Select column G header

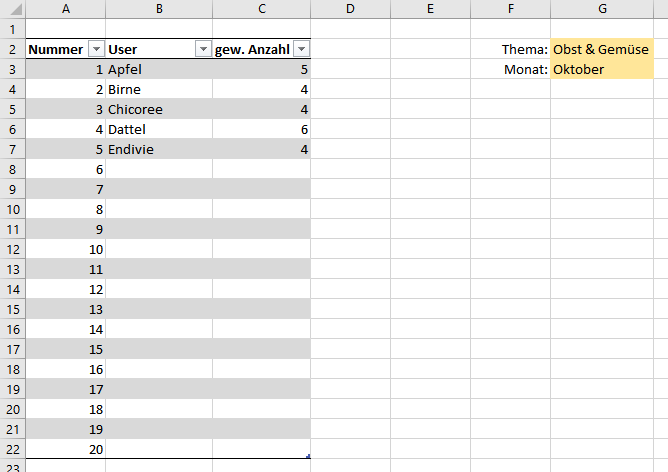point(602,9)
